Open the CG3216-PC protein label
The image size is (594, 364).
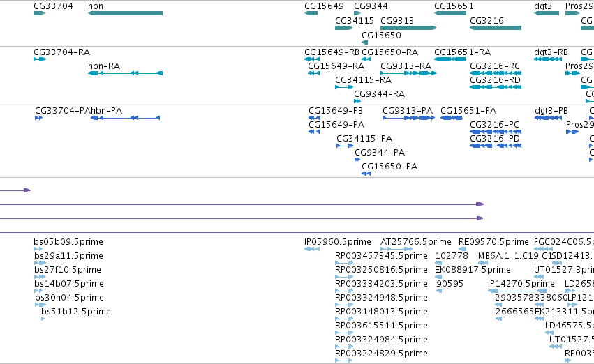tap(494, 125)
